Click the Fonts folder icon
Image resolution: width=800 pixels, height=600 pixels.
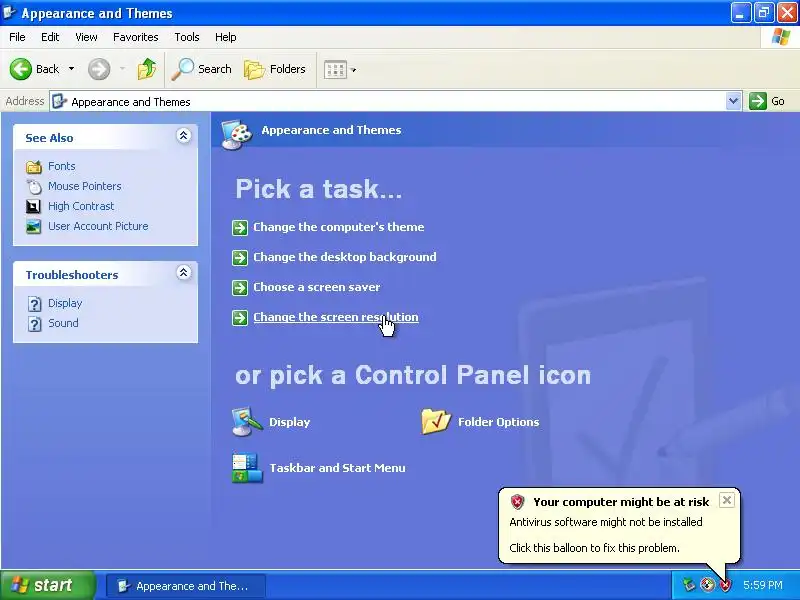point(34,167)
